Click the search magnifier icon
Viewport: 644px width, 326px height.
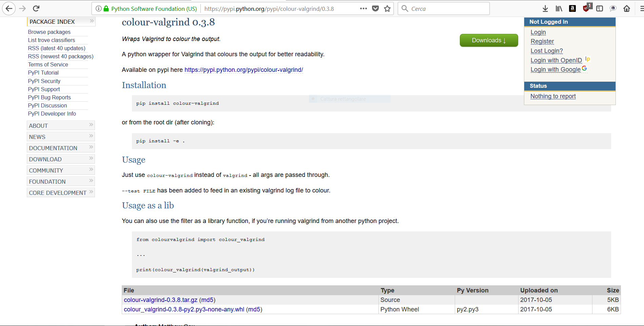click(x=405, y=8)
